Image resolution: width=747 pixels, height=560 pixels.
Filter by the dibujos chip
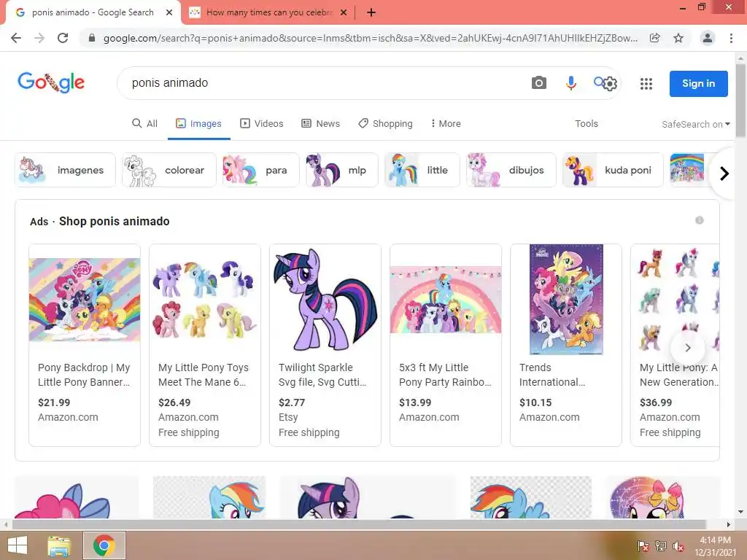511,170
